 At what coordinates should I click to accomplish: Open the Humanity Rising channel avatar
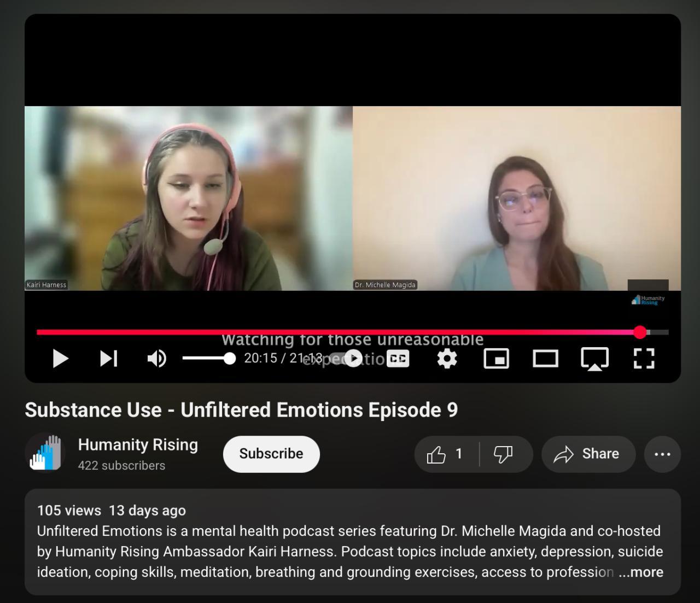(45, 453)
